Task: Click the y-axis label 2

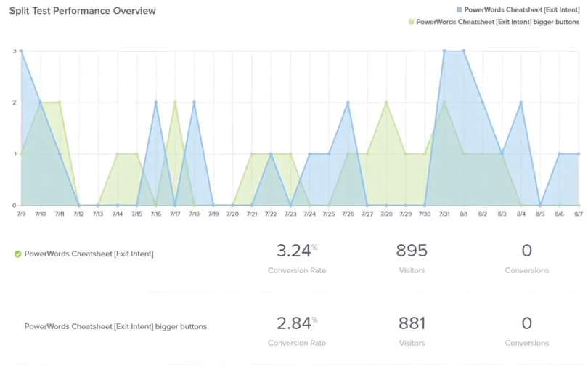Action: tap(15, 102)
